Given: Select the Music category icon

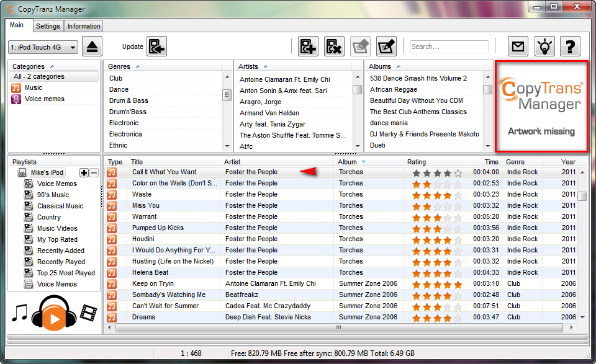Looking at the screenshot, I should point(16,87).
